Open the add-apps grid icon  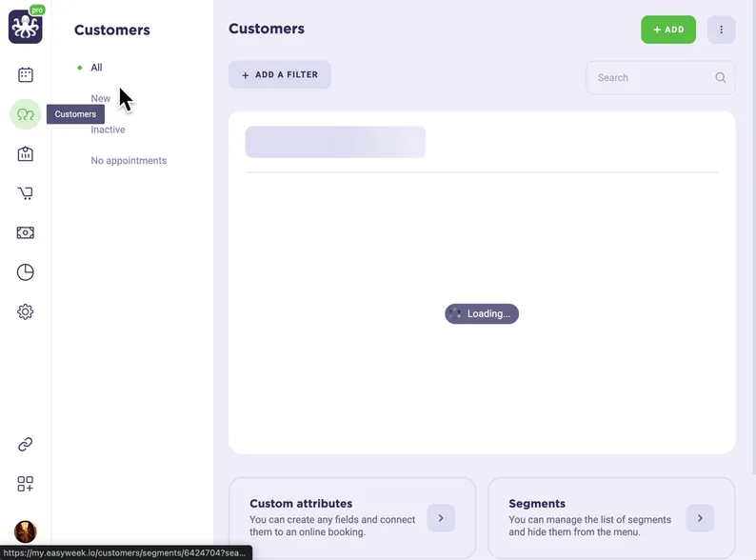(26, 484)
